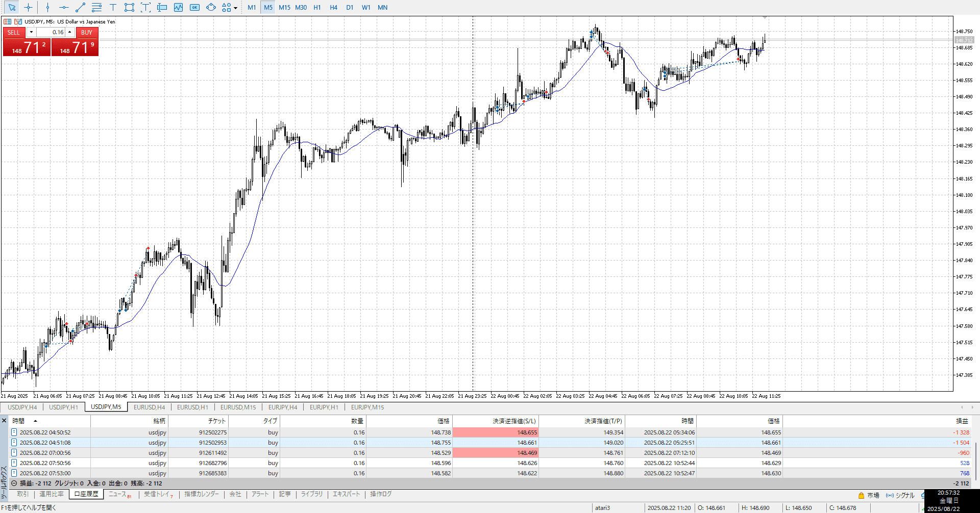The width and height of the screenshot is (980, 513).
Task: Switch to the EURUSD,H4 chart tab
Action: pos(149,407)
